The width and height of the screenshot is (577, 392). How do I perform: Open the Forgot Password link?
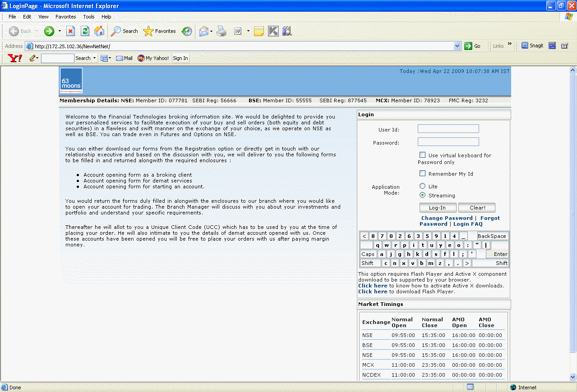pyautogui.click(x=490, y=218)
